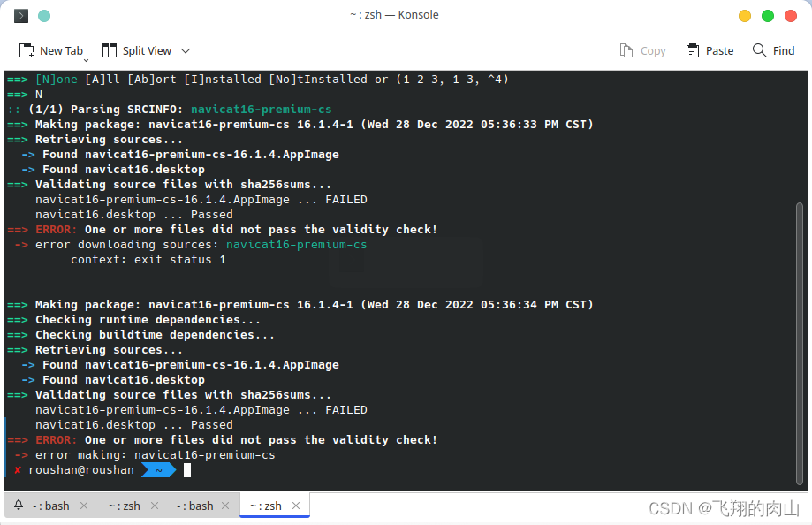Open the New Tab dropdown arrow
Viewport: 812px width, 525px height.
click(86, 60)
